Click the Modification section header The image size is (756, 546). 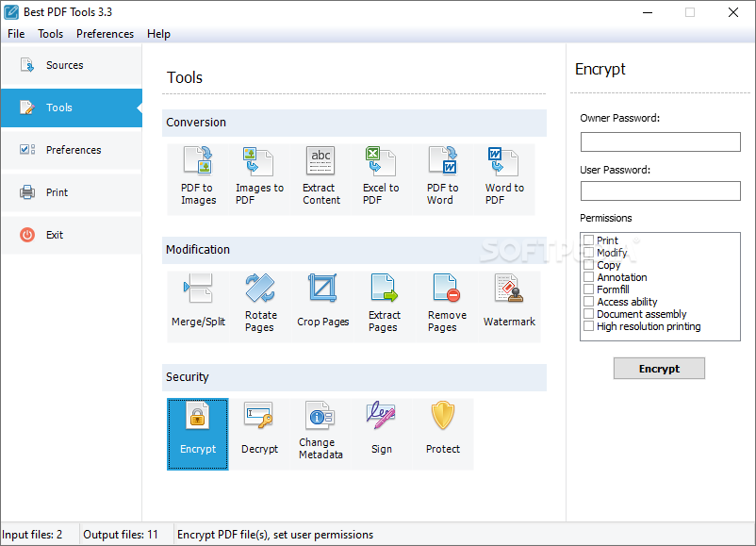(354, 250)
